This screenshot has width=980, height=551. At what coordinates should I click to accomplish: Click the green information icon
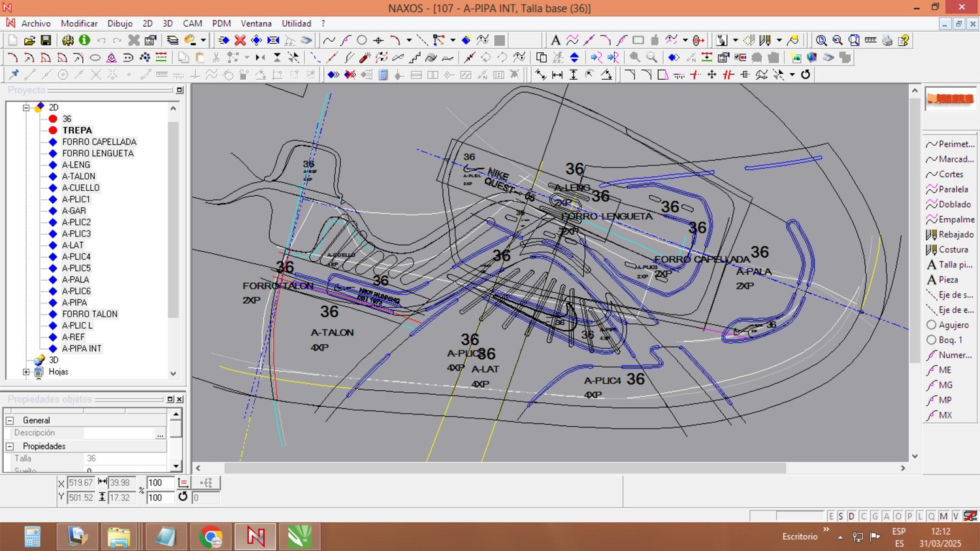click(84, 41)
